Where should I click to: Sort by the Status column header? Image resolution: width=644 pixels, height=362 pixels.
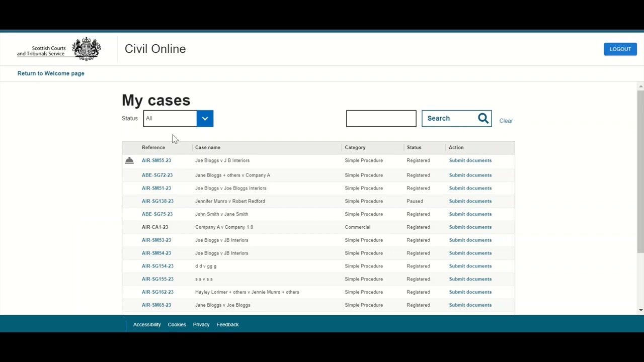point(414,148)
